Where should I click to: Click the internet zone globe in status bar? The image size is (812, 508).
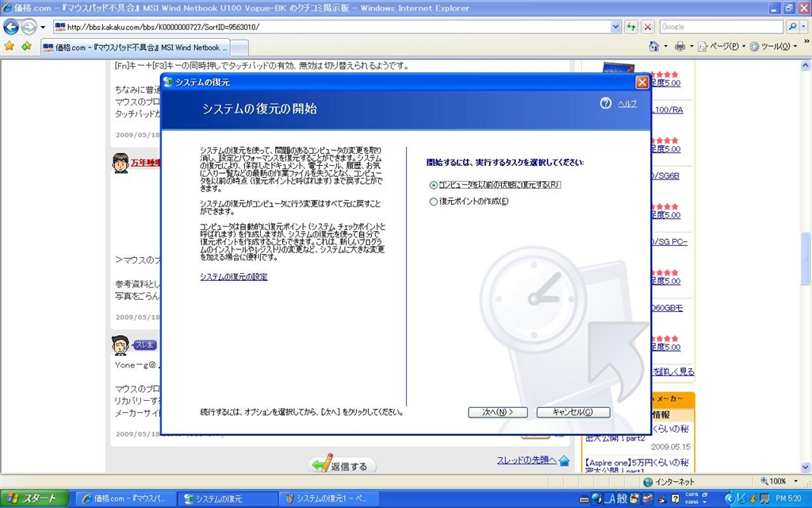coord(648,482)
